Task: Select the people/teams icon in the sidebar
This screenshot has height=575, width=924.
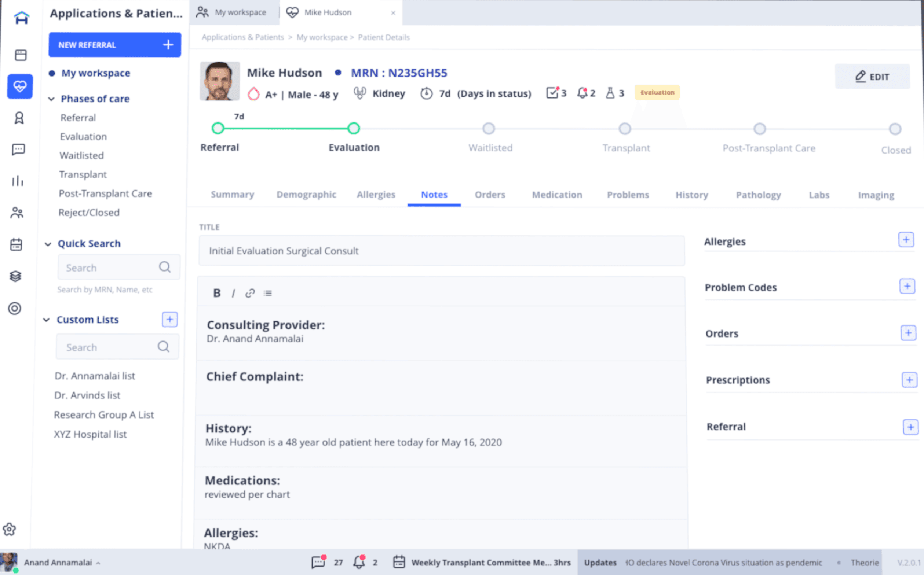Action: 18,213
